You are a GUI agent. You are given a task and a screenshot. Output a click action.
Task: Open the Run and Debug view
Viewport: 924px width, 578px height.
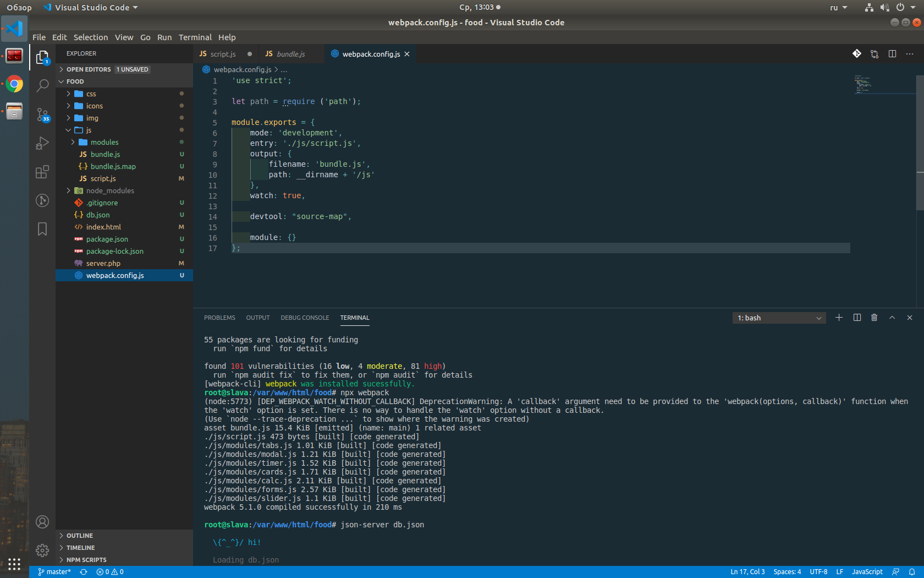tap(42, 143)
